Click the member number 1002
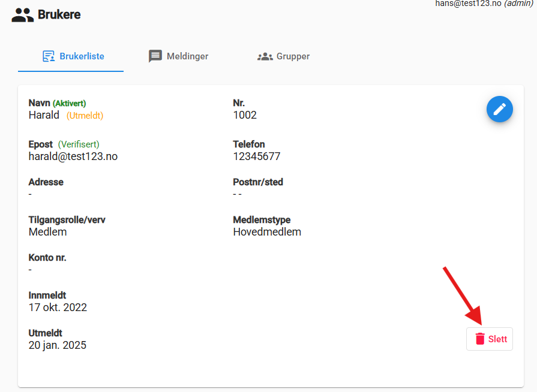Screen dimensions: 537x392 pyautogui.click(x=245, y=115)
